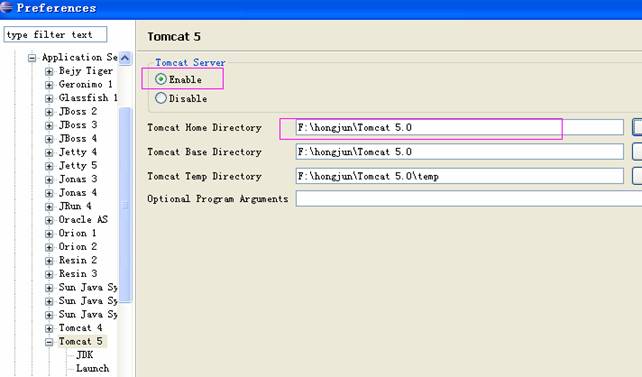This screenshot has height=377, width=642.
Task: Click the tree vertical scrollbar thumb
Action: point(125,205)
